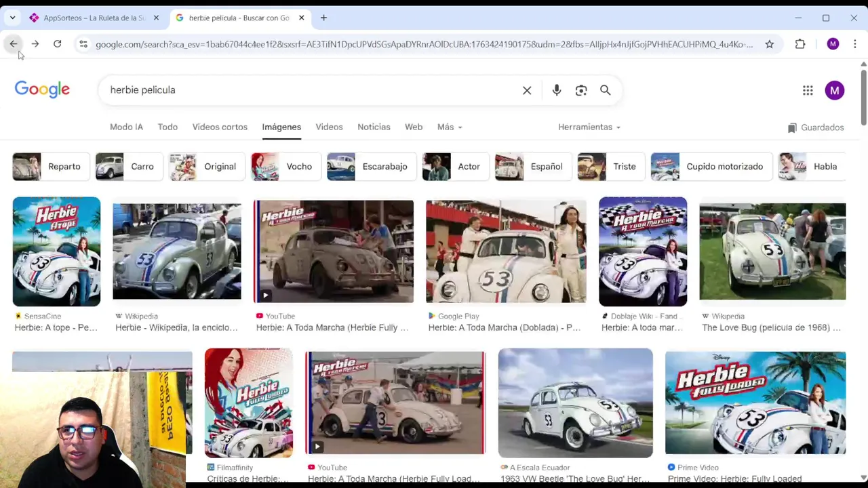Go to Google home via the logo
The height and width of the screenshot is (488, 868).
click(x=42, y=89)
